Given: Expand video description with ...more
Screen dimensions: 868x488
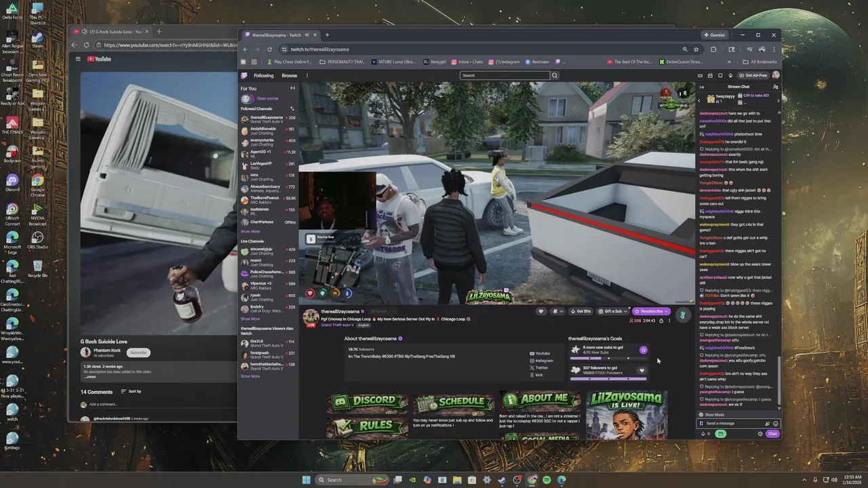Looking at the screenshot, I should 90,376.
